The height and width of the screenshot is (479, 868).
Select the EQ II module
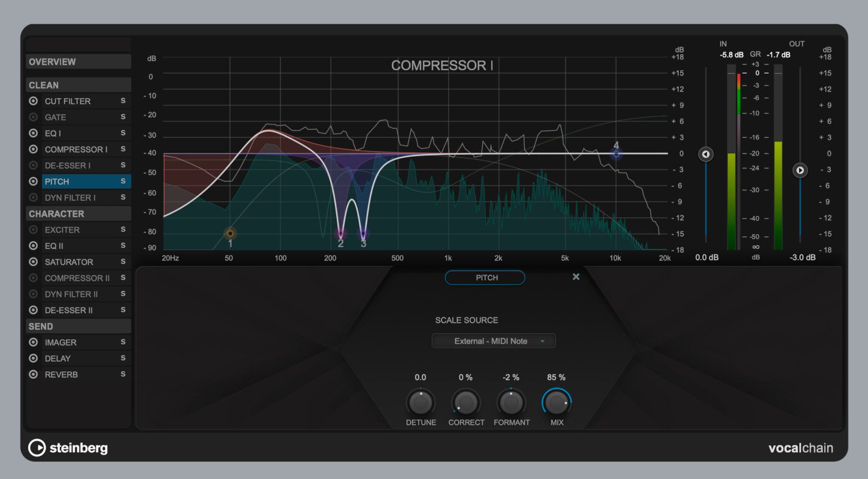click(54, 246)
